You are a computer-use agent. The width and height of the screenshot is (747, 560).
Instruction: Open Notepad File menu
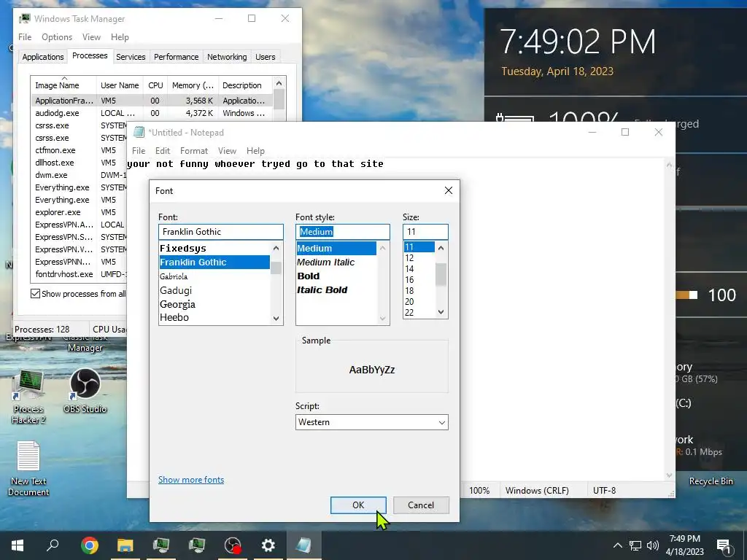coord(139,151)
